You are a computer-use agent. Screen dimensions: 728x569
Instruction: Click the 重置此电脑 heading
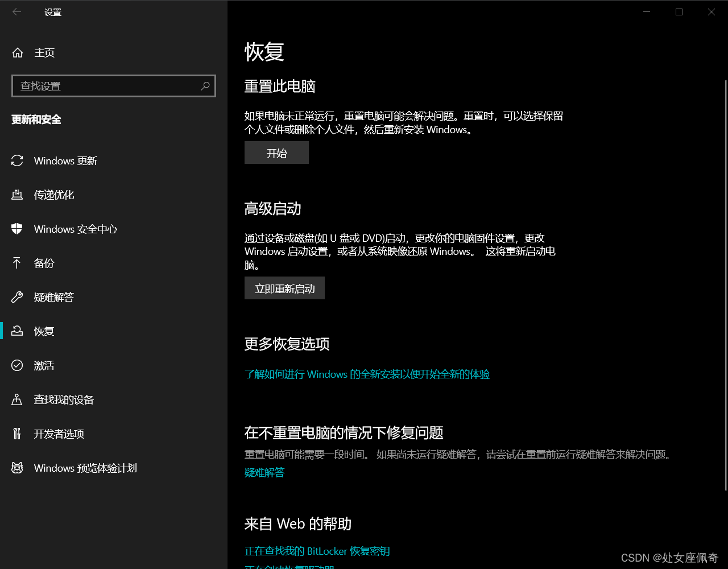280,86
